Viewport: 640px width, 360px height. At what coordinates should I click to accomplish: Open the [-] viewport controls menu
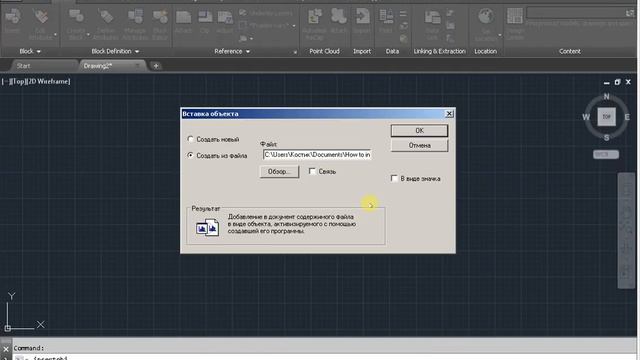click(x=5, y=81)
